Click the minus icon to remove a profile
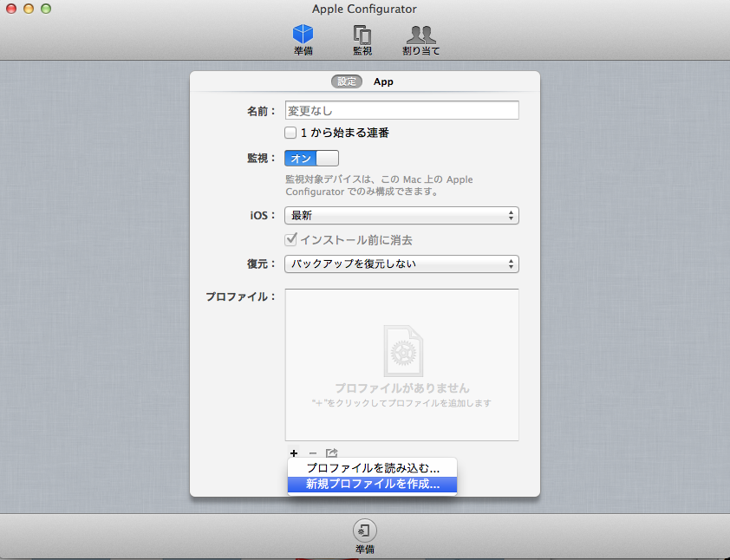Screen dimensions: 730x560 tap(313, 453)
